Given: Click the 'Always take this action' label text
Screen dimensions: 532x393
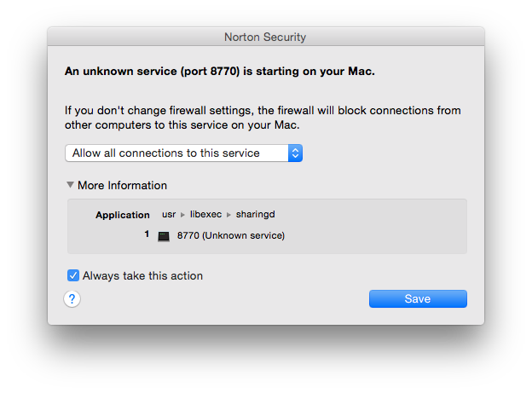Looking at the screenshot, I should point(142,275).
